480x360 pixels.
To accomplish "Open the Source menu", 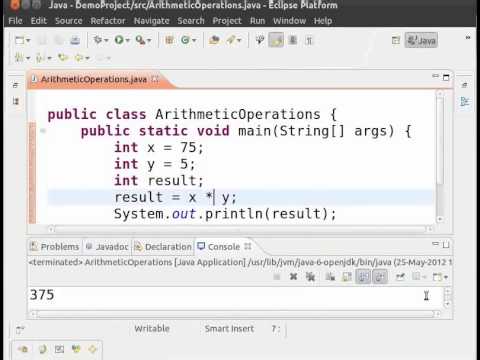I will (x=69, y=21).
